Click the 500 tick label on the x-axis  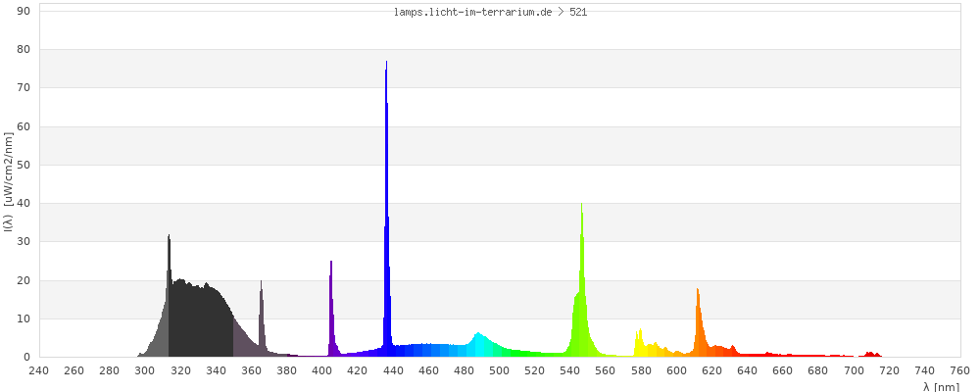click(500, 370)
